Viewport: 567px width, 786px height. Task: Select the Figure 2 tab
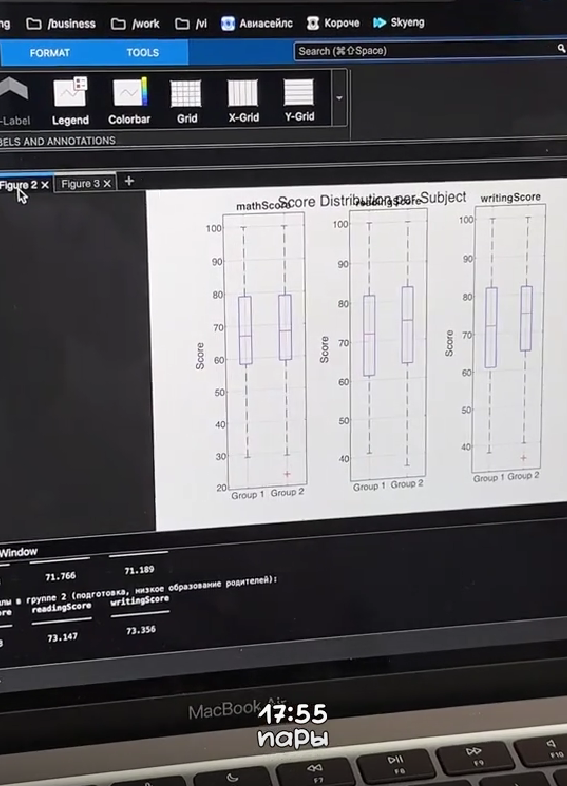coord(19,185)
